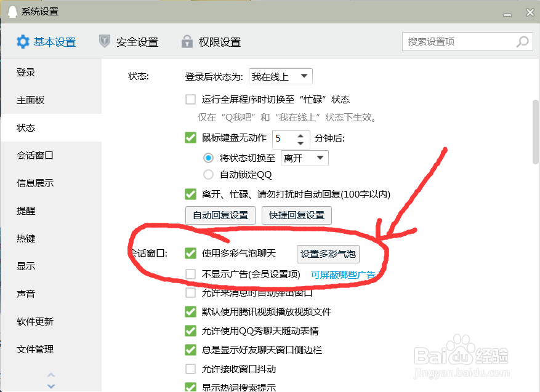540x392 pixels.
Task: Select 登录 in the sidebar
Action: [x=51, y=72]
